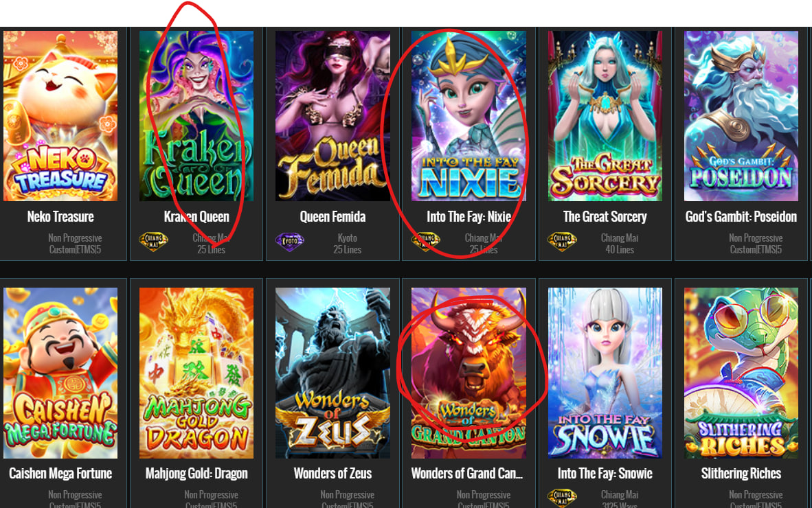Viewport: 812px width, 508px height.
Task: Select God's Gambit: Poseidon game artwork
Action: (741, 116)
